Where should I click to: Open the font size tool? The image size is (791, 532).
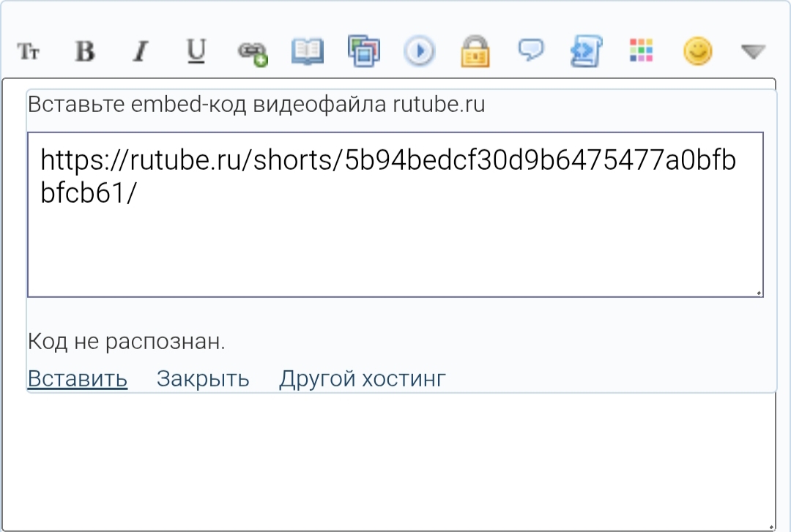tap(29, 52)
